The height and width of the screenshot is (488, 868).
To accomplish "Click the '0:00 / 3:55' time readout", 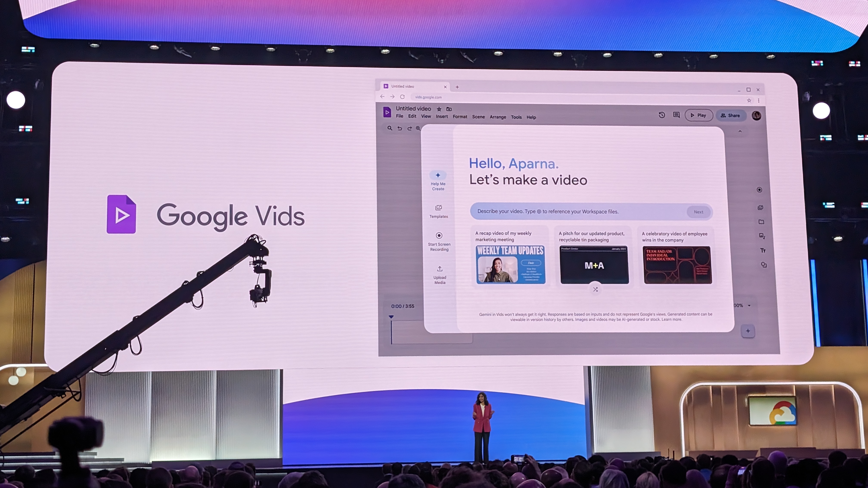I will point(403,306).
